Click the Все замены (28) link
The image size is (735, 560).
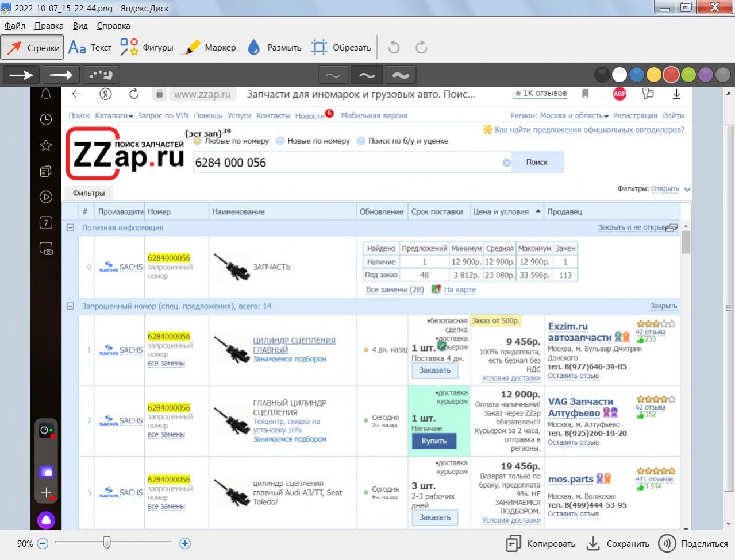(x=395, y=289)
